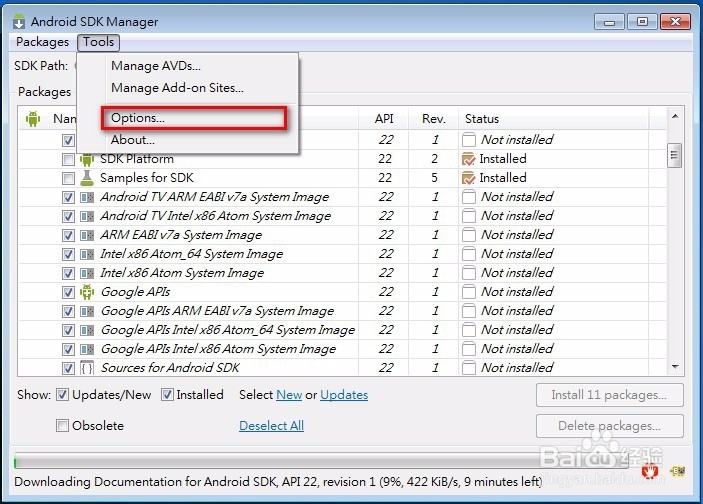Select the Google APIs Intel x86 Atom System Image text

click(x=218, y=349)
